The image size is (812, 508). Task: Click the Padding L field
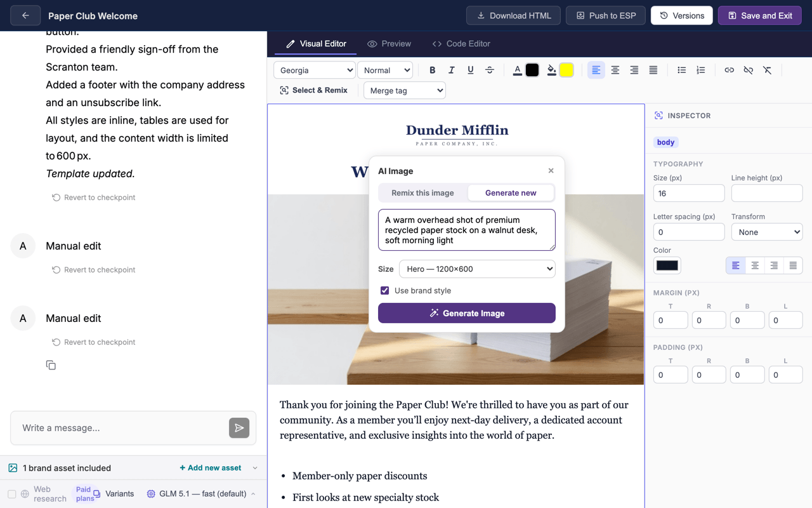(785, 375)
